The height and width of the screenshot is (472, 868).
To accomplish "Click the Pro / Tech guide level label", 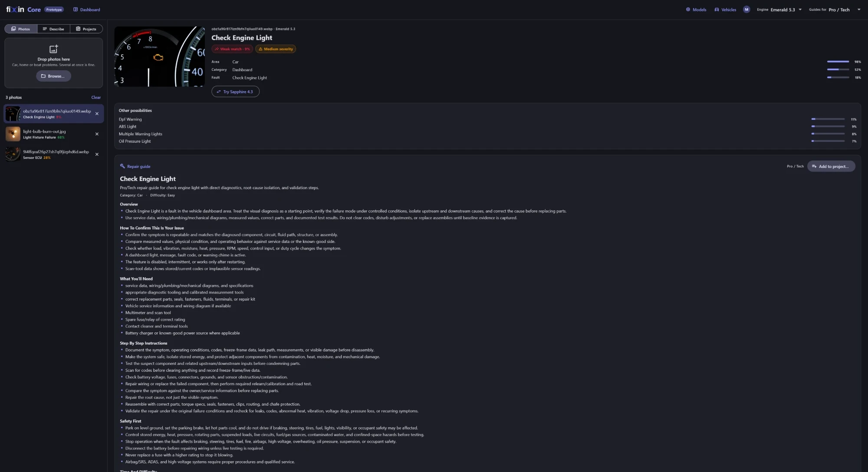I will pos(795,166).
